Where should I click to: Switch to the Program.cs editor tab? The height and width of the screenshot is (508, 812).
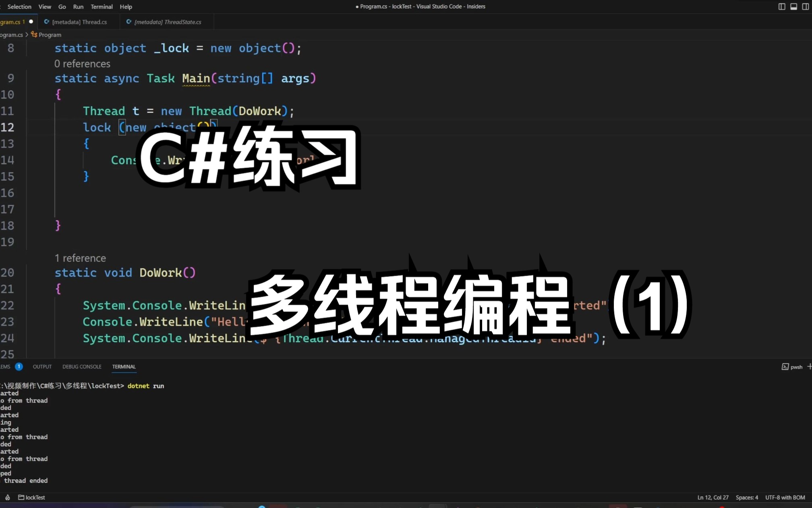click(18, 22)
